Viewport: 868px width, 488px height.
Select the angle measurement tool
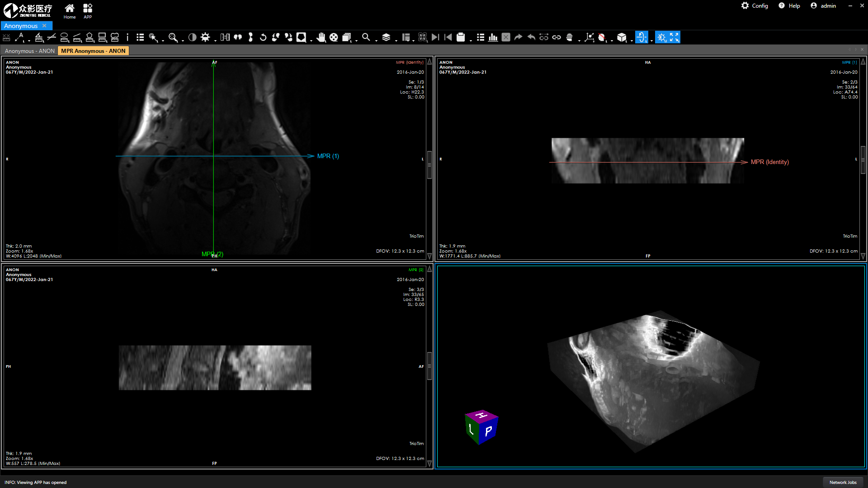(39, 37)
